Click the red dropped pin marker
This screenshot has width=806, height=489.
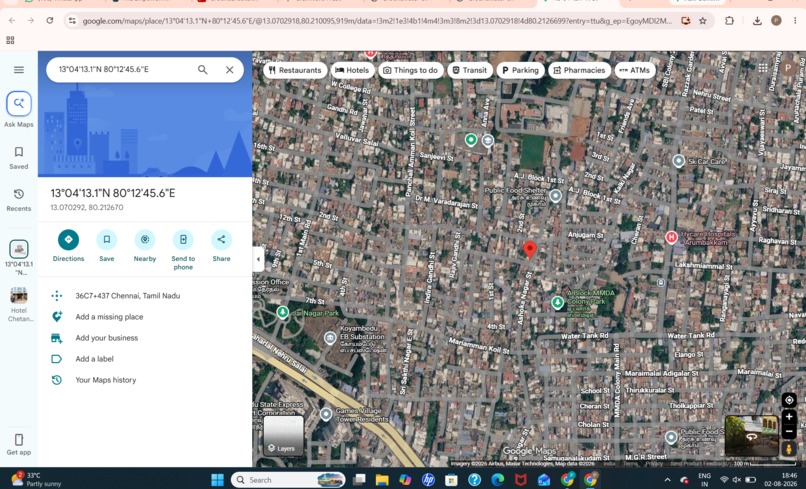529,250
